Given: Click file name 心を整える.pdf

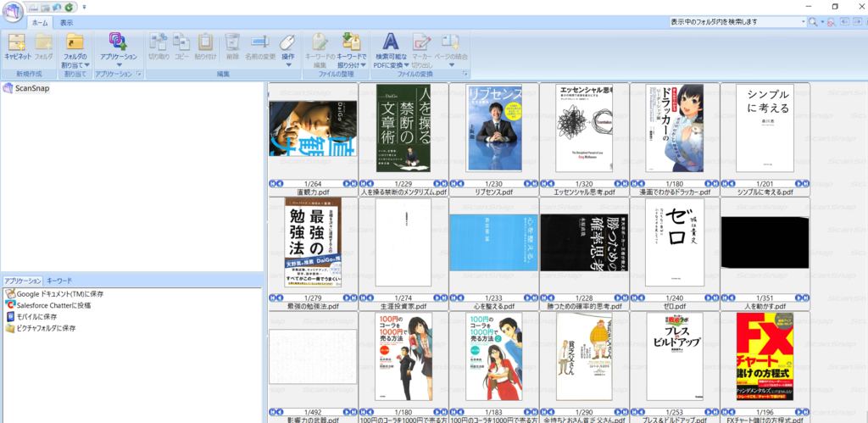Looking at the screenshot, I should point(494,306).
